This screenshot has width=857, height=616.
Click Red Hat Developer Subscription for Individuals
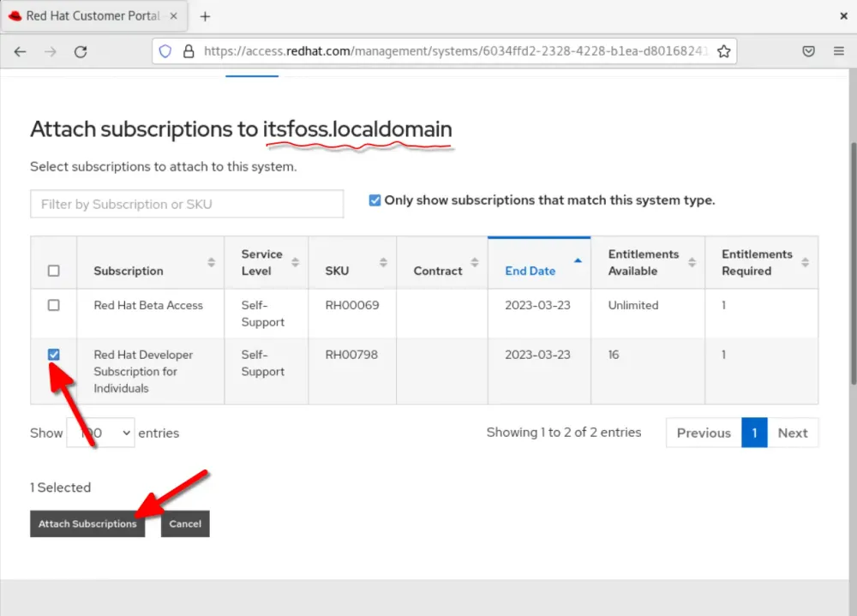(143, 371)
